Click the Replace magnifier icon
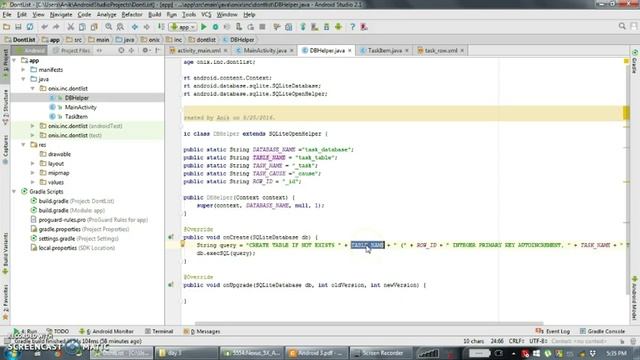This screenshot has height=360, width=640. click(120, 27)
